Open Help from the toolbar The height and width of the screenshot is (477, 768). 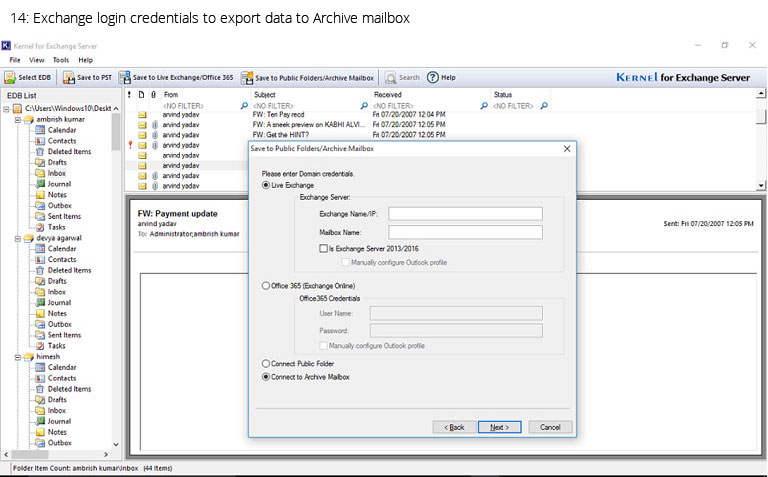(x=441, y=77)
